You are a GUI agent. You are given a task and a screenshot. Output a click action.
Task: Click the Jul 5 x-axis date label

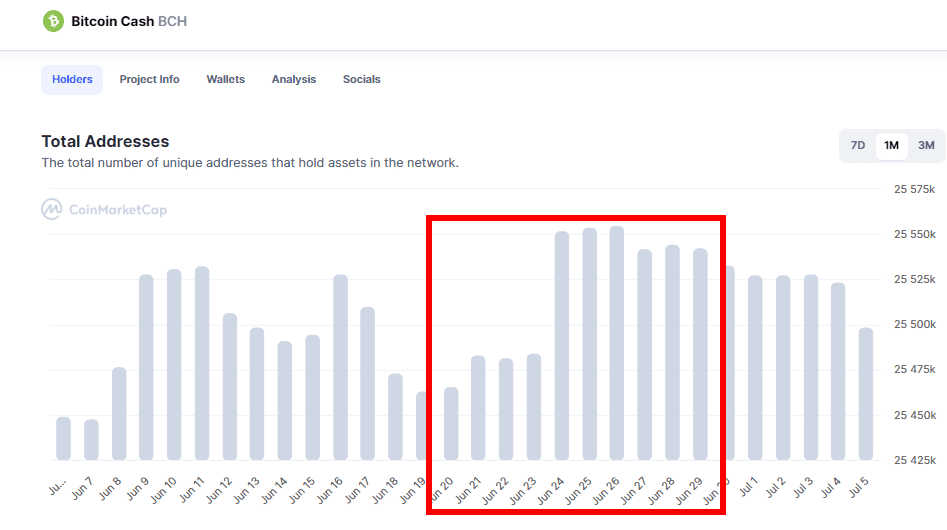click(858, 487)
